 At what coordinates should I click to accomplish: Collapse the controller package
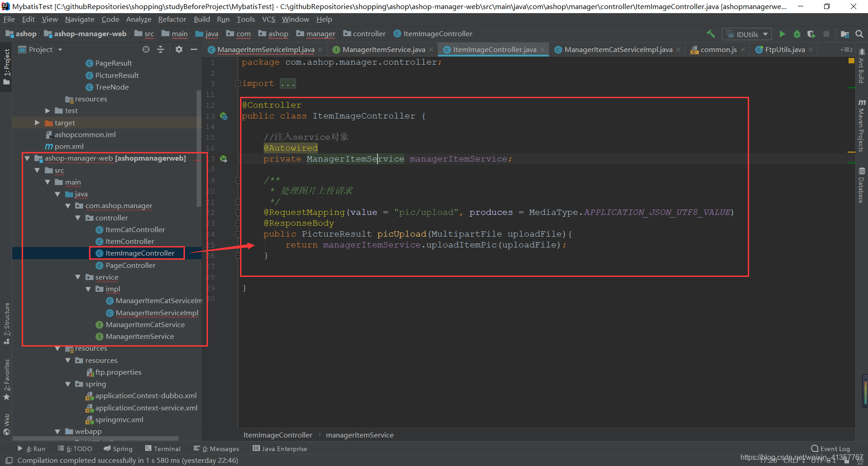coord(78,218)
